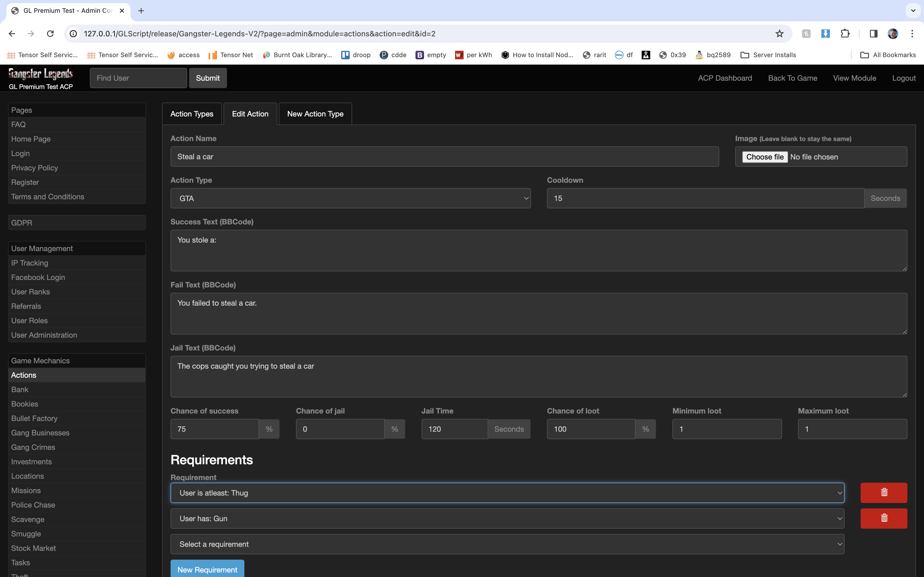Click the Choose file button

(x=764, y=157)
